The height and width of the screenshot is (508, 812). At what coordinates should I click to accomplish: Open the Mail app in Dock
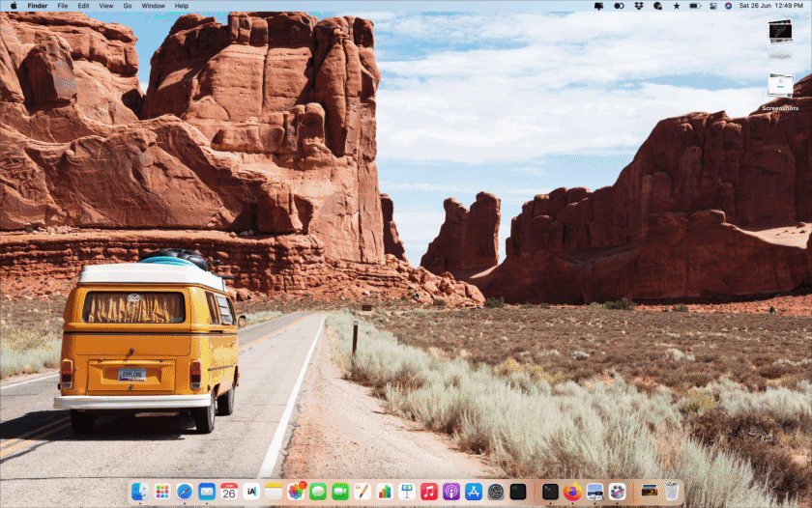207,492
